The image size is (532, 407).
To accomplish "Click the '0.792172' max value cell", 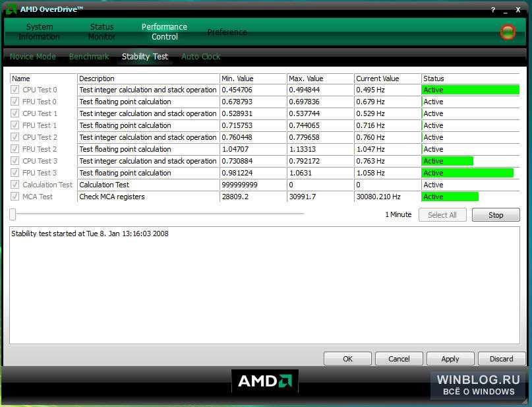I will [320, 161].
